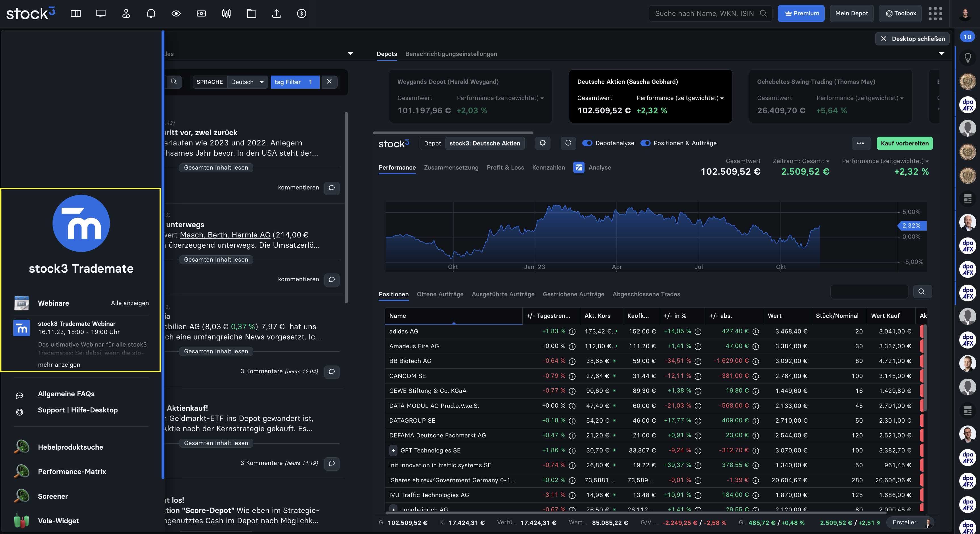Click the search magnifier in news filter bar
The image size is (980, 534).
[x=174, y=82]
